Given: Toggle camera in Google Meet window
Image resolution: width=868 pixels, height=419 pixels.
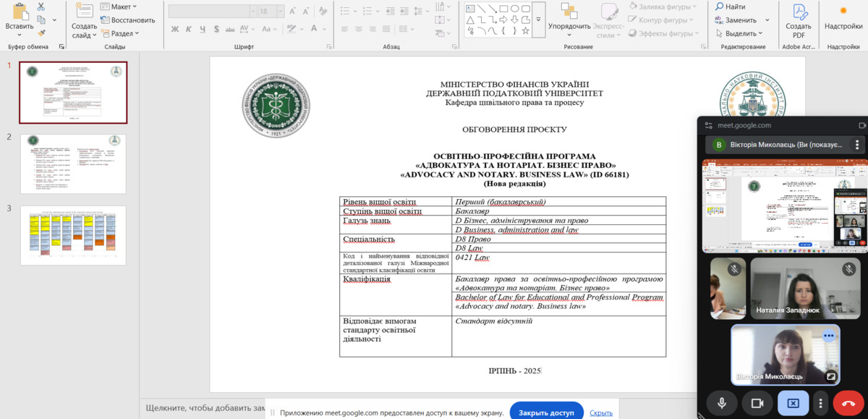Looking at the screenshot, I should click(757, 403).
